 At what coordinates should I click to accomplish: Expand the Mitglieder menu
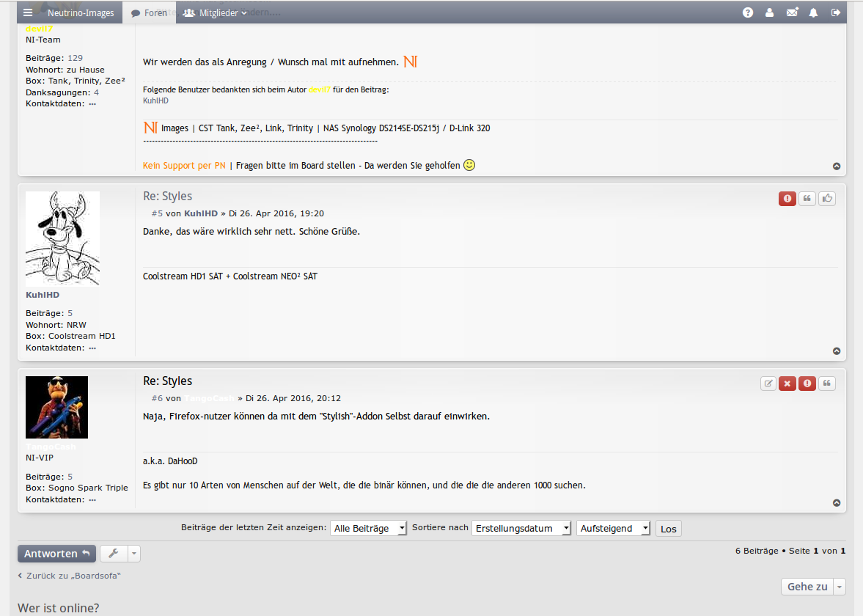tap(215, 12)
